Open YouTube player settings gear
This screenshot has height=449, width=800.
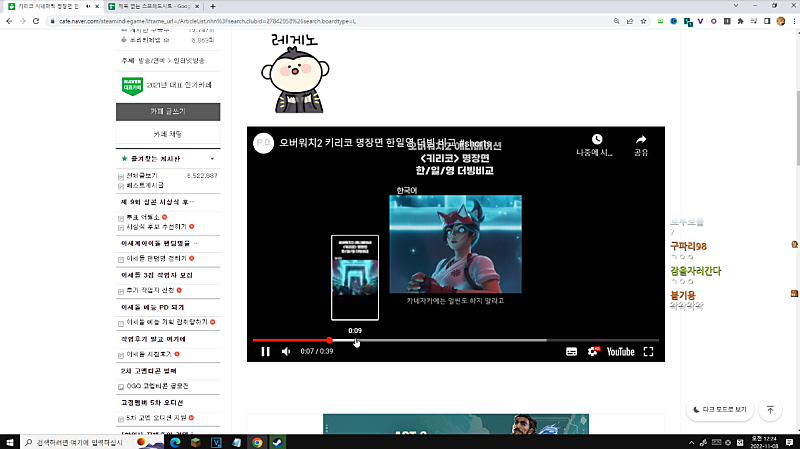click(593, 352)
